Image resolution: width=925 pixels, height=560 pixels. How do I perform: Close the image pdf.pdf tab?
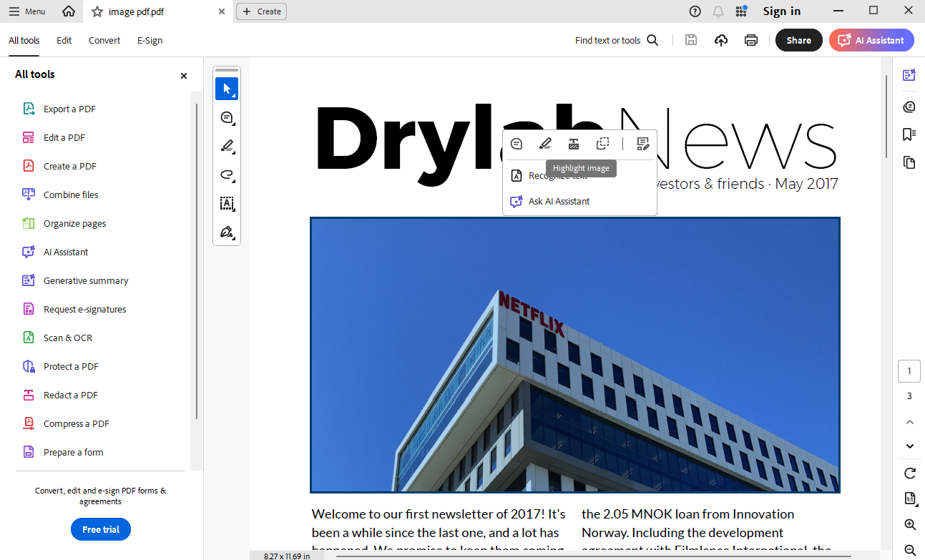tap(222, 11)
